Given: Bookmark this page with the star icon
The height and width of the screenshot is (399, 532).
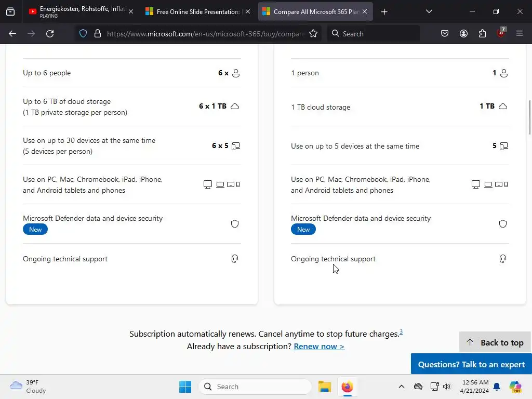Looking at the screenshot, I should pyautogui.click(x=313, y=34).
